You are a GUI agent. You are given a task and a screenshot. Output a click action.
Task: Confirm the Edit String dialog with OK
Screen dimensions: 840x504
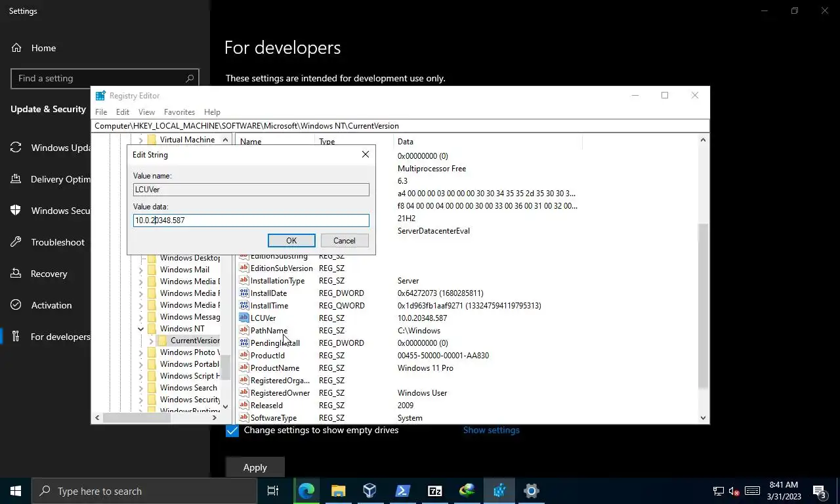click(291, 241)
